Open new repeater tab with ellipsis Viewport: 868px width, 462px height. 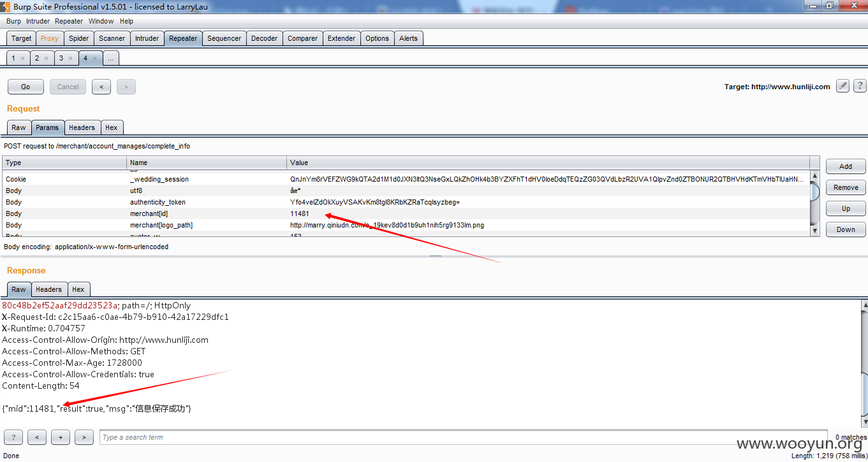110,58
